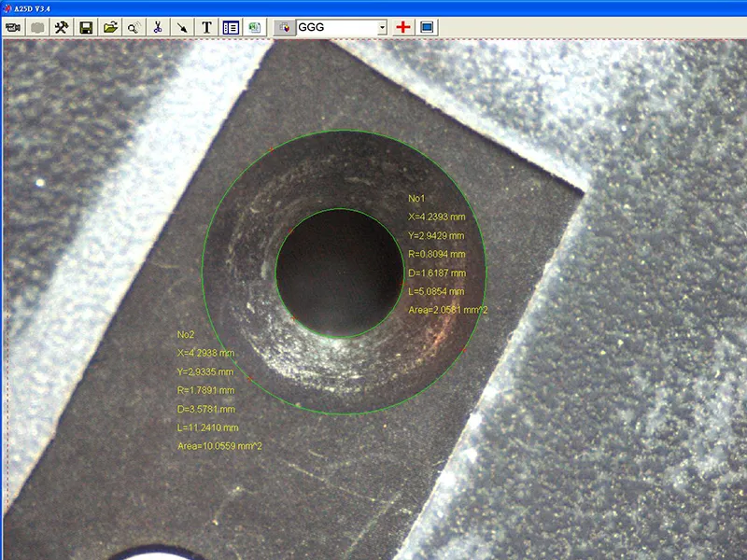Toggle the red crosshair overlay

403,28
